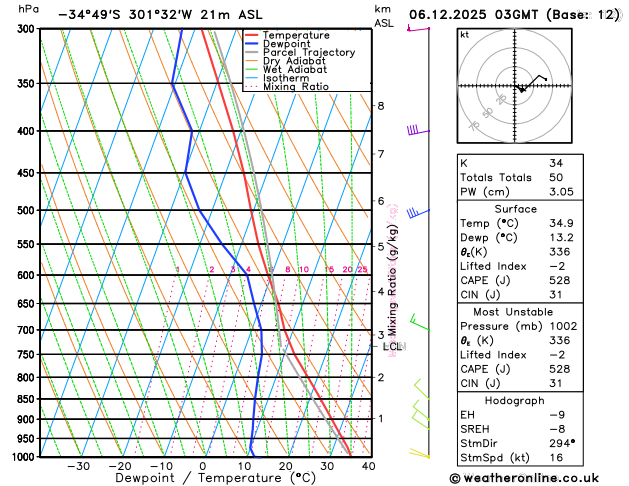Click the 'Wet Adiabat' legend label
629x486 pixels.
295,69
